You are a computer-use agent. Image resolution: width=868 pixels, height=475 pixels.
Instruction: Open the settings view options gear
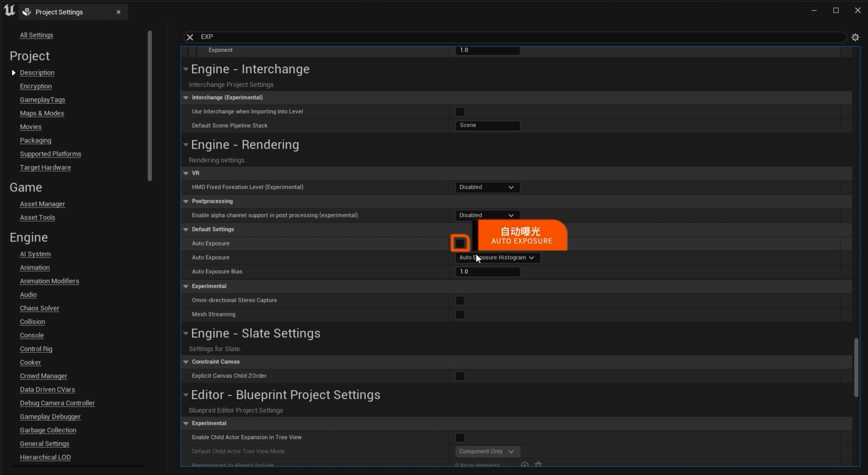pos(855,37)
